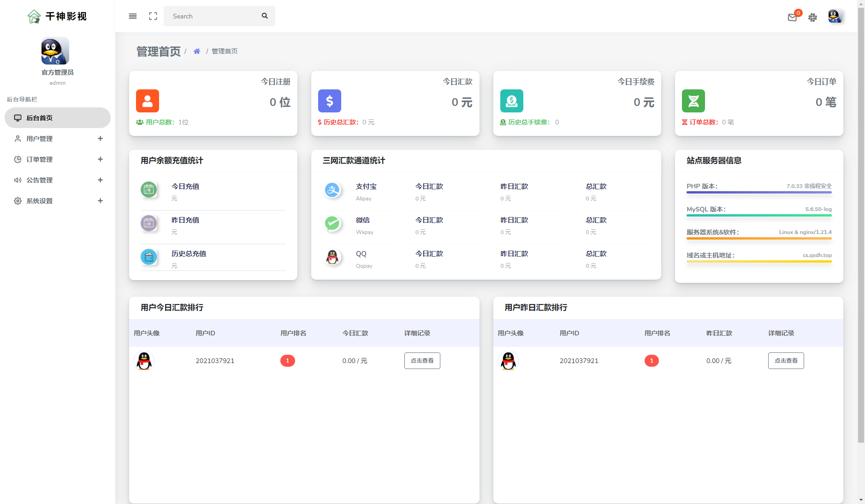Expand the 用户管理 section
This screenshot has height=504, width=865.
pyautogui.click(x=101, y=139)
